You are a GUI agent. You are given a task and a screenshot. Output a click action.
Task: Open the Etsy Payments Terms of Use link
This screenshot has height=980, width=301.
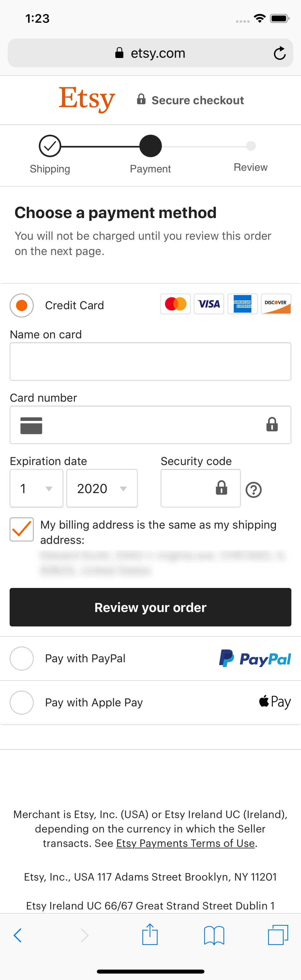[185, 843]
